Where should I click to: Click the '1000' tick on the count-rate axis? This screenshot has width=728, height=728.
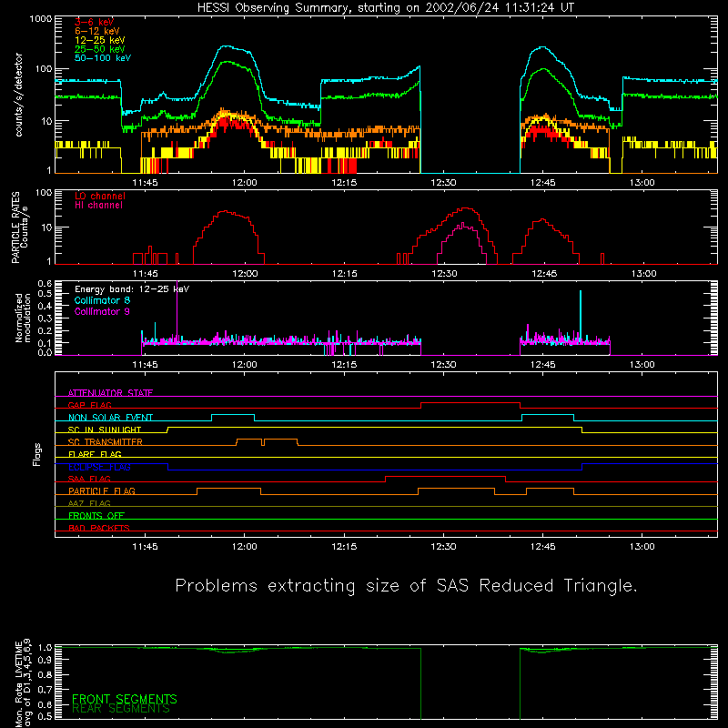pyautogui.click(x=41, y=19)
